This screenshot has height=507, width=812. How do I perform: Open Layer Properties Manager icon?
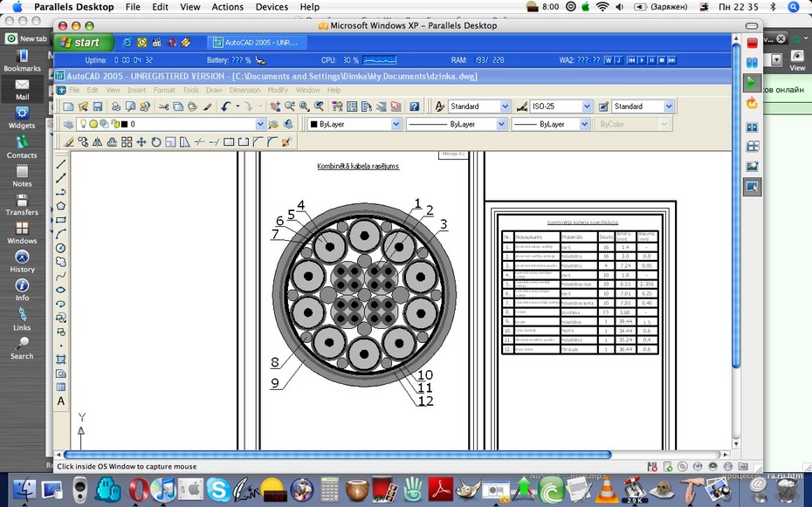tap(68, 124)
